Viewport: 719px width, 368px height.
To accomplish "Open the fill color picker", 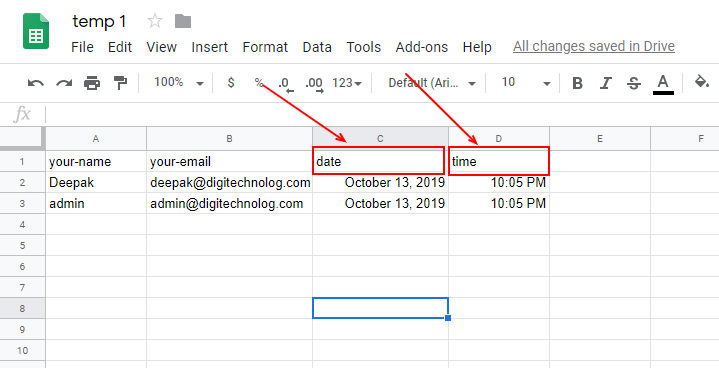I will pos(702,82).
